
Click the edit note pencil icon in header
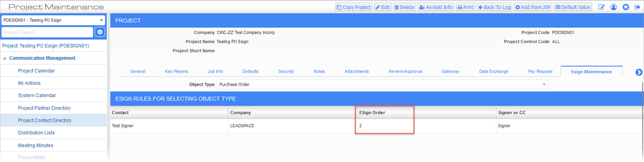point(601,7)
